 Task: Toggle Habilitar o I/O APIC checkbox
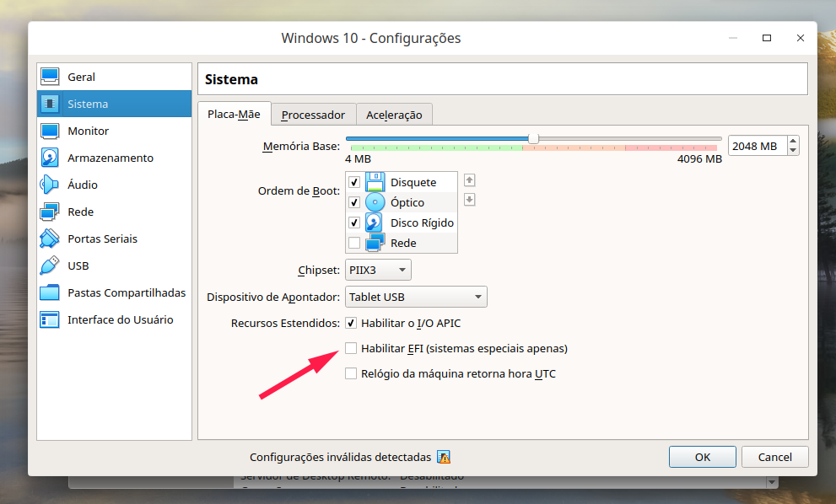point(351,323)
